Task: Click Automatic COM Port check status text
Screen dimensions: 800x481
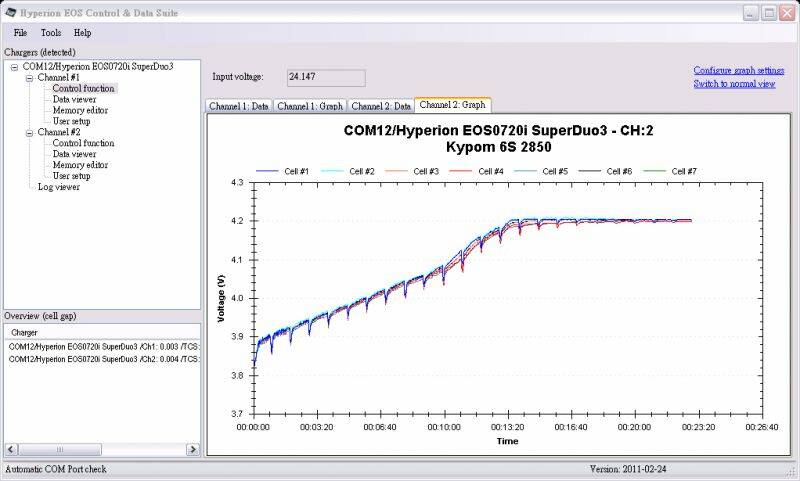Action: (56, 469)
